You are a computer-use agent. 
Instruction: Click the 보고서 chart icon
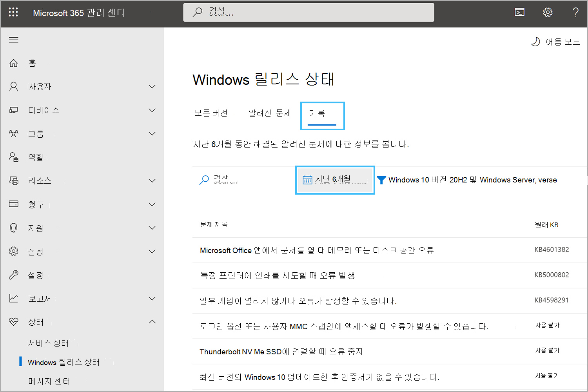click(x=14, y=299)
